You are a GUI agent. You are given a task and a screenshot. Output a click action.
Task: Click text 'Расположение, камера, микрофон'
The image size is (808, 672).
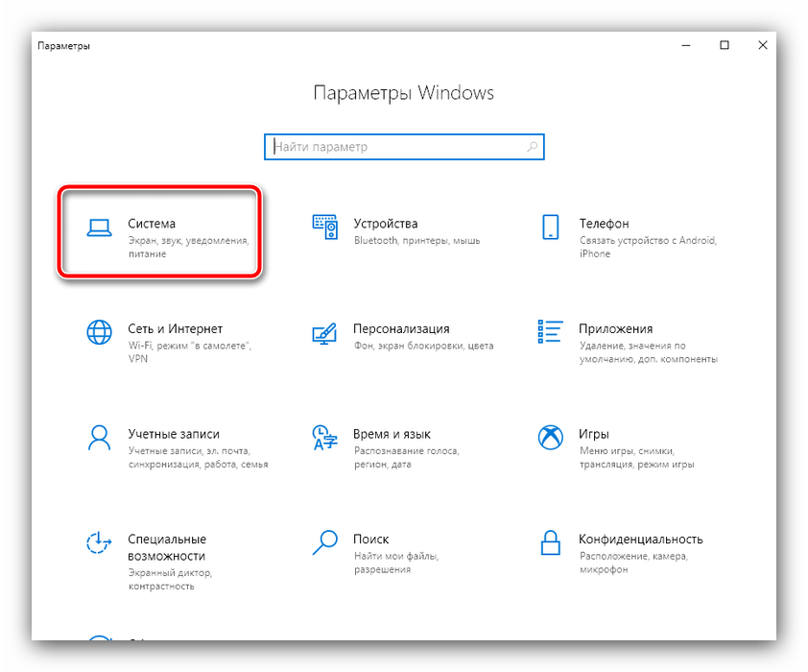point(633,563)
